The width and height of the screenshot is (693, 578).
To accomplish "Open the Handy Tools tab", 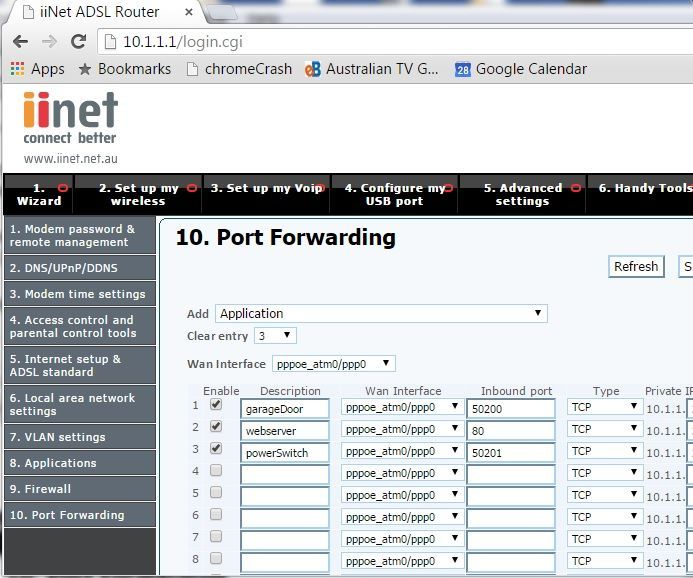I will click(x=640, y=194).
